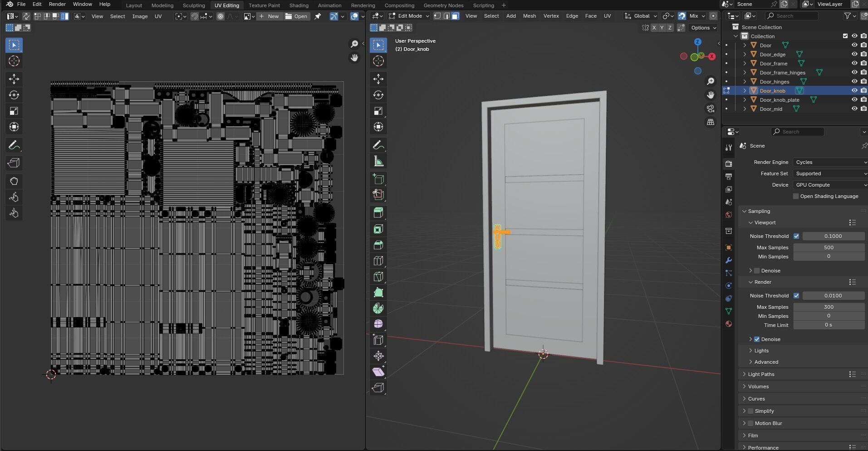This screenshot has width=868, height=451.
Task: Switch to the Texture Paint workspace tab
Action: pos(264,5)
